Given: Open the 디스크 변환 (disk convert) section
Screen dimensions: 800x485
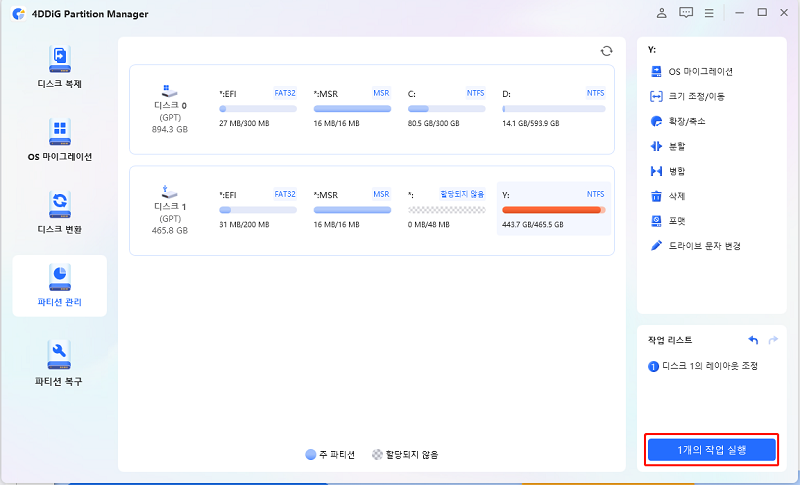Looking at the screenshot, I should (60, 213).
